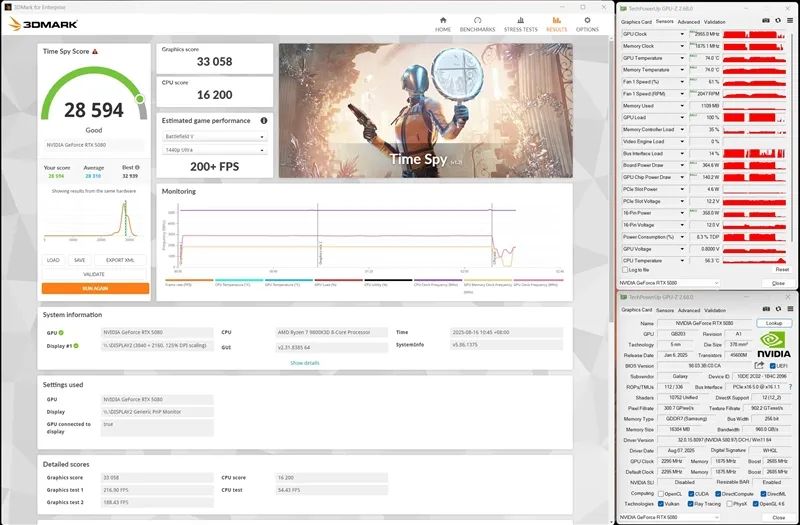800x525 pixels.
Task: Toggle the Vulkan checkbox
Action: [661, 504]
